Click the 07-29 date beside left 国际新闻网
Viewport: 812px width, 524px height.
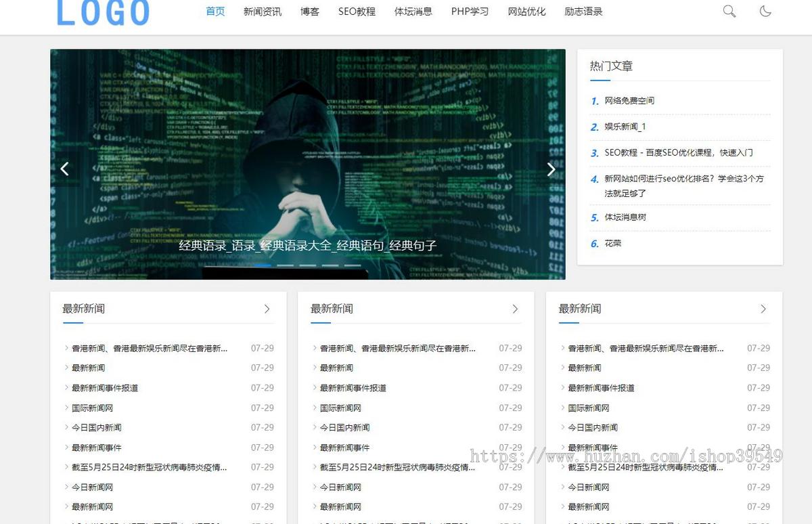pos(263,408)
